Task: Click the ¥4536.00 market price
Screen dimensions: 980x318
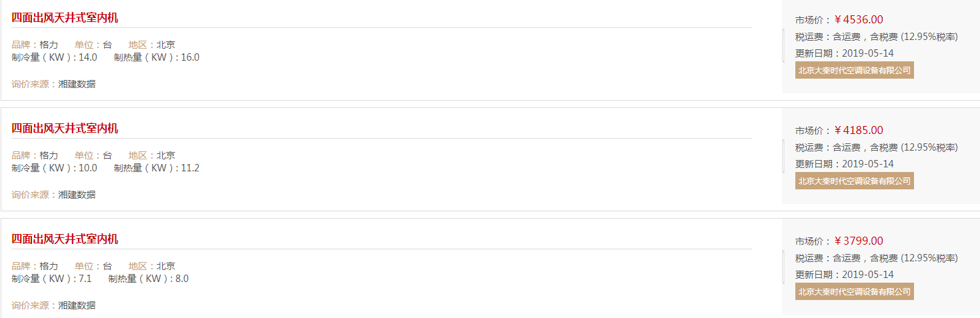Action: coord(859,20)
